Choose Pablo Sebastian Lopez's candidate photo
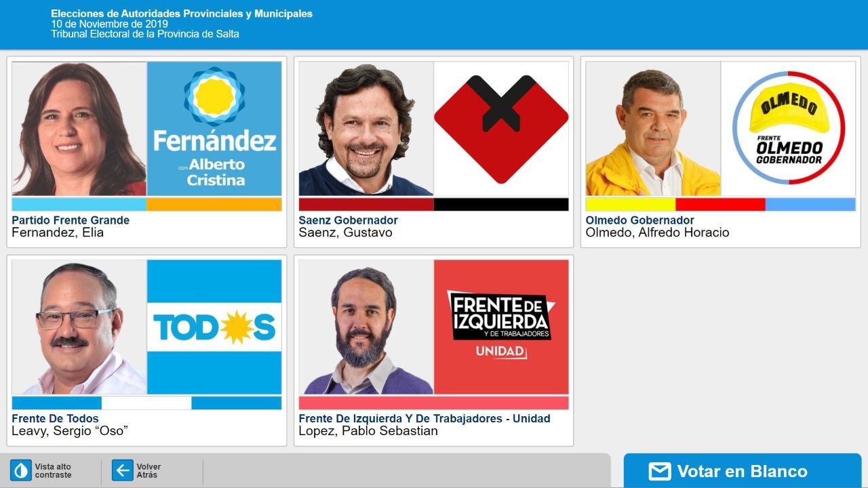The width and height of the screenshot is (868, 488). click(x=366, y=327)
